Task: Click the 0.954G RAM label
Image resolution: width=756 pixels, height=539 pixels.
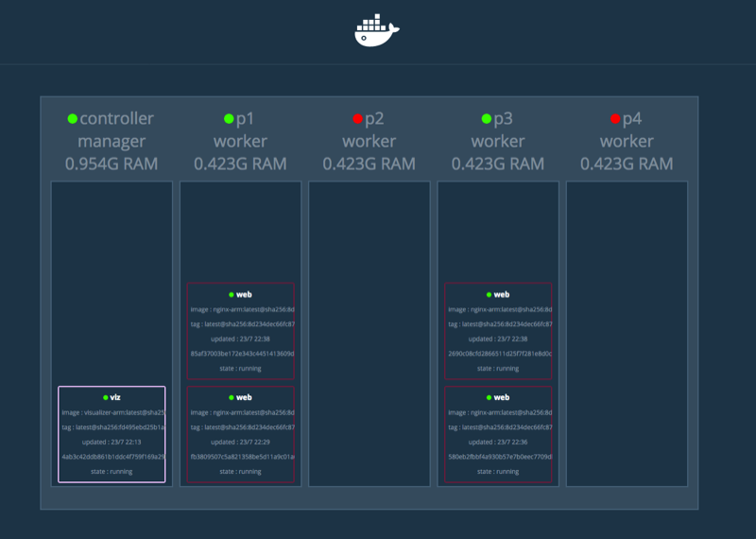Action: click(x=112, y=164)
